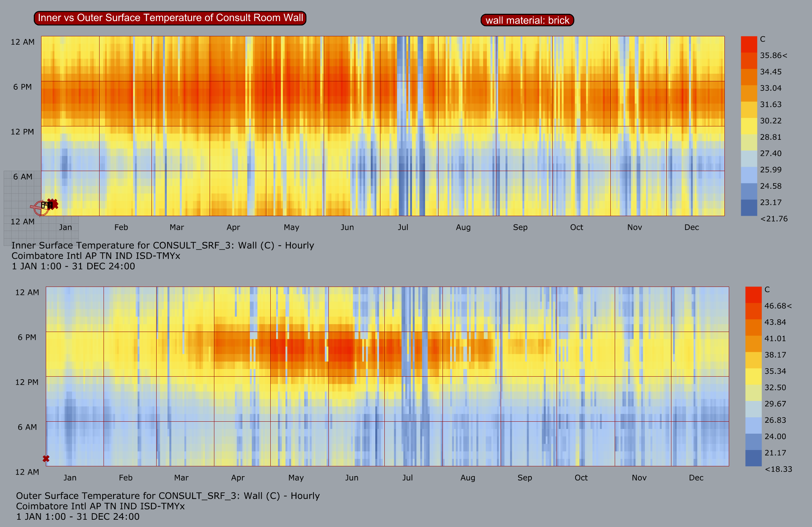Select the 'Inner vs Outer Surface Temperature' title label
812x527 pixels.
170,18
